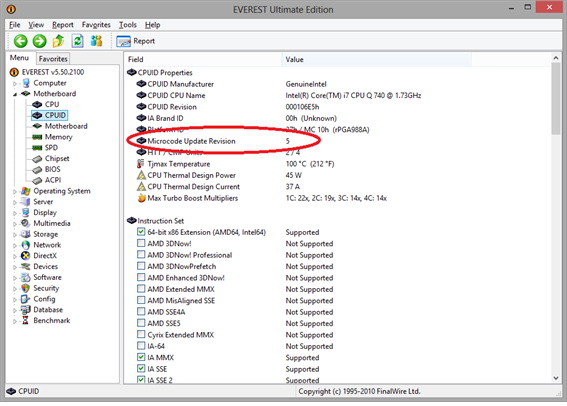The width and height of the screenshot is (567, 406).
Task: Toggle Cyrix Extended MMX checkbox
Action: [x=141, y=334]
